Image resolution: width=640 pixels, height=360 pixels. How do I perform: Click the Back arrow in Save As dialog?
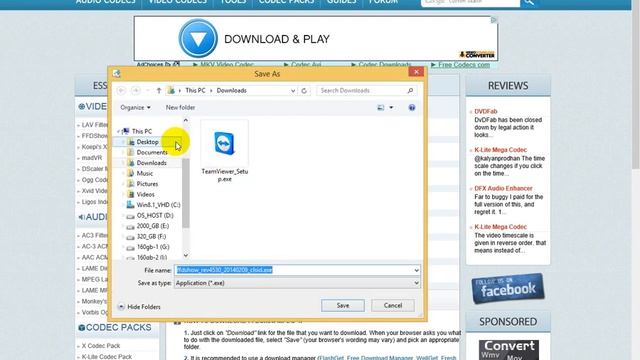tap(121, 91)
